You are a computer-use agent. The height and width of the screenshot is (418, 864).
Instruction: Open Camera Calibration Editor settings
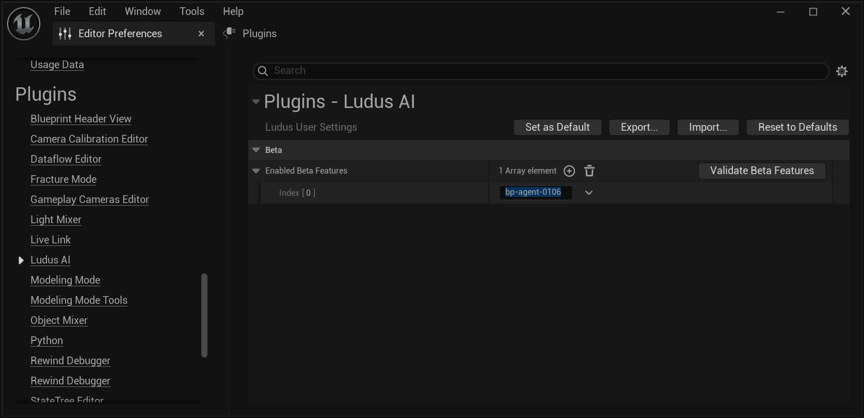89,139
